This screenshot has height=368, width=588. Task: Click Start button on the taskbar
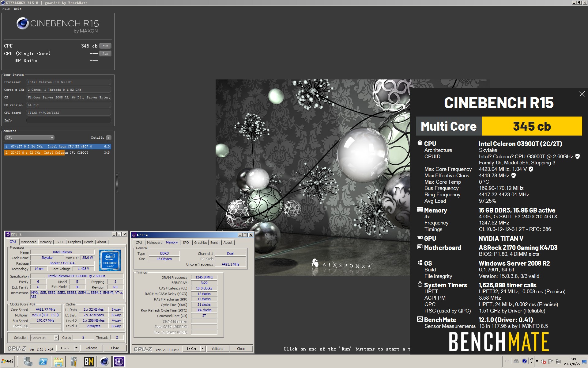8,362
